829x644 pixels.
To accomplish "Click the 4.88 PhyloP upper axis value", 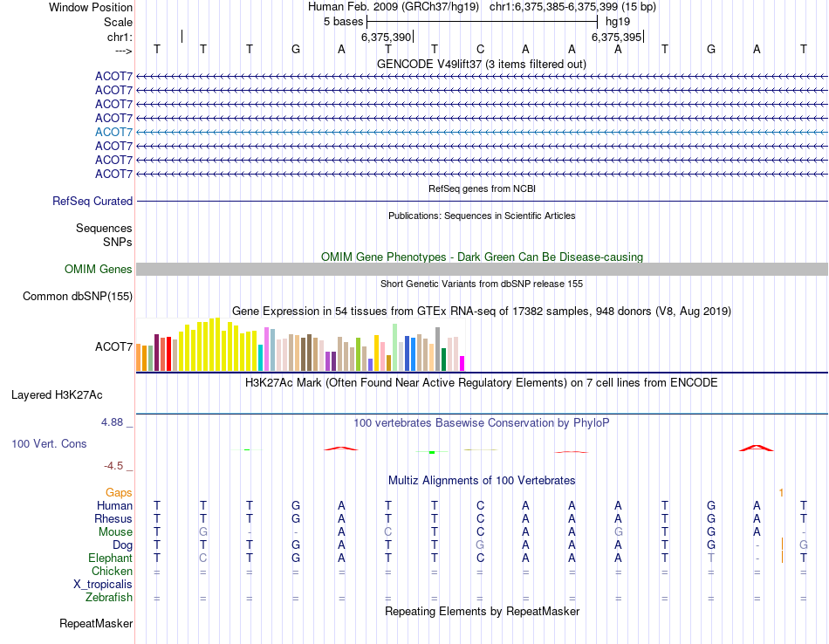I will [x=112, y=422].
